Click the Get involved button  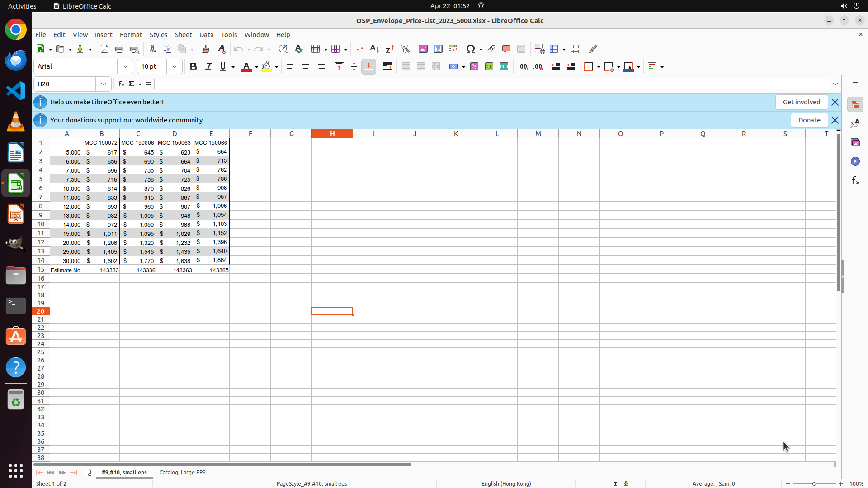tap(801, 102)
